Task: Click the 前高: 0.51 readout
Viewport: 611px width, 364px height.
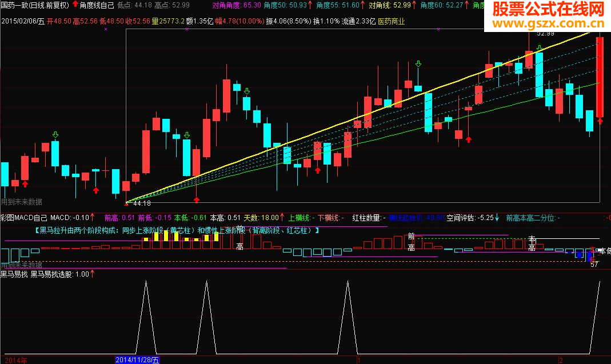Action: 119,218
